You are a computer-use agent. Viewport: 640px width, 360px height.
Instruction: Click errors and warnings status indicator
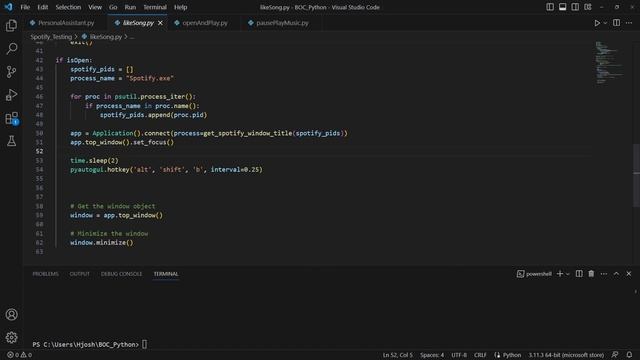(19, 355)
